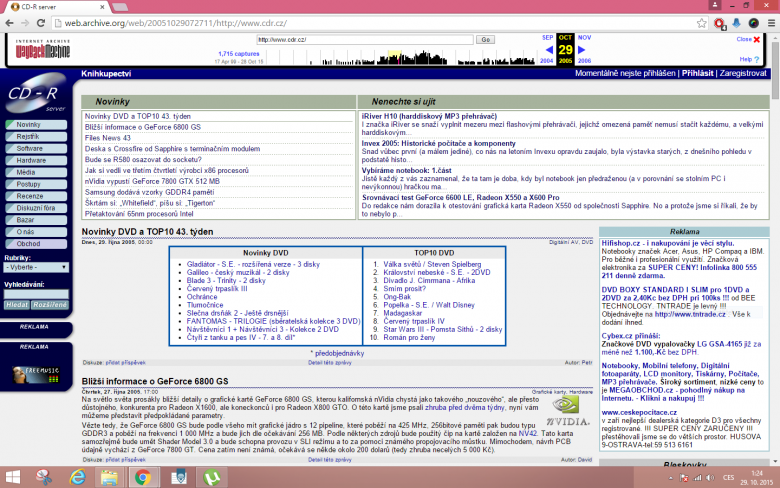Click the Wayback Go button
This screenshot has height=488, width=780.
click(485, 39)
